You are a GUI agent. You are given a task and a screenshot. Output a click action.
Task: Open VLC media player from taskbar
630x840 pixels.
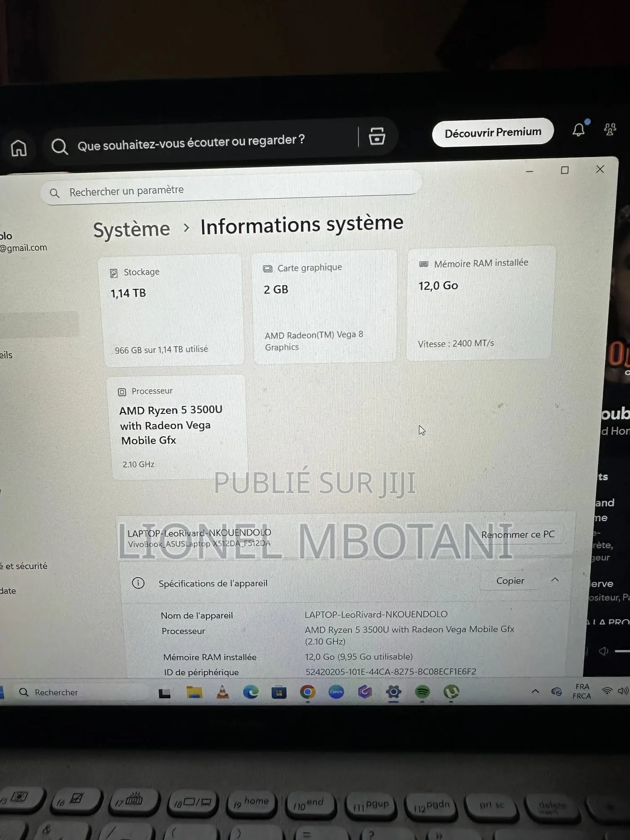[x=222, y=692]
